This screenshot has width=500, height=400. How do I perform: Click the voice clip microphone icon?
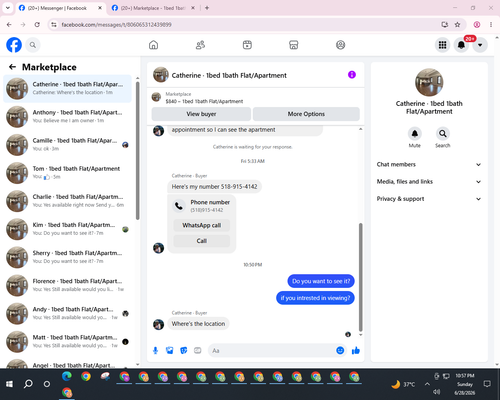click(155, 350)
